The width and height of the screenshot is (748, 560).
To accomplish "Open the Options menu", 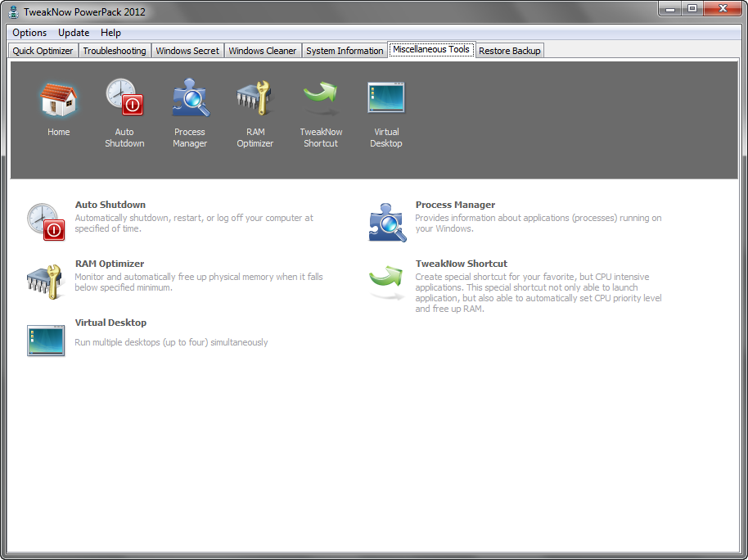I will pyautogui.click(x=29, y=33).
